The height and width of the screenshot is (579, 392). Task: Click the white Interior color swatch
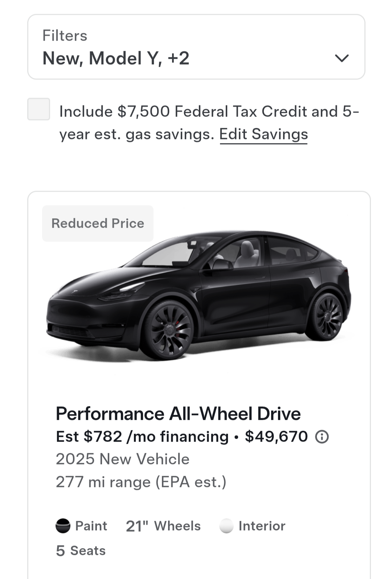[226, 526]
